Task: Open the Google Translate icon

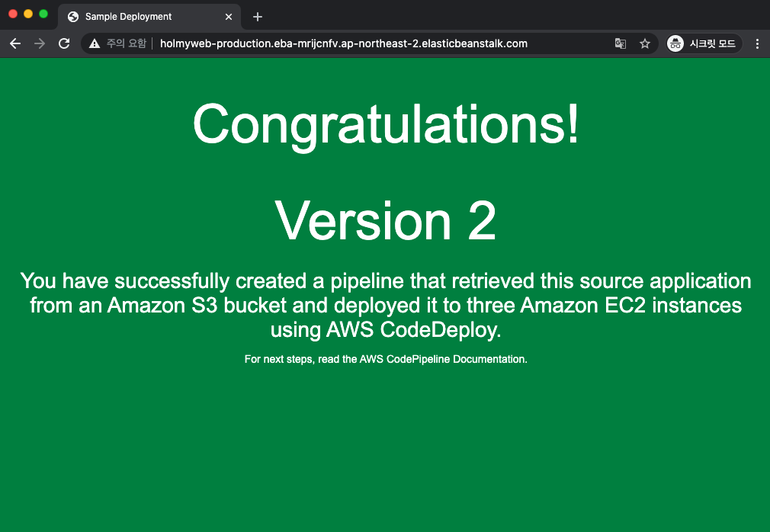Action: coord(621,43)
